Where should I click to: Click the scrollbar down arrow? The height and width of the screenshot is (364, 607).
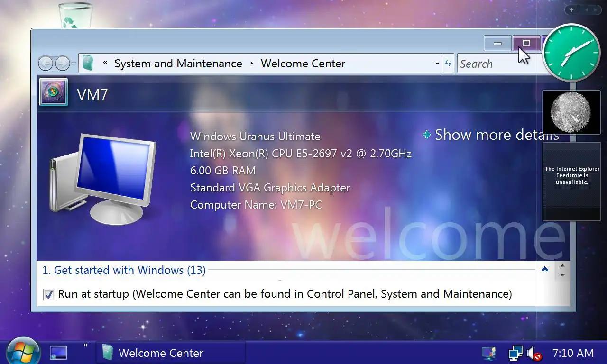(x=562, y=275)
